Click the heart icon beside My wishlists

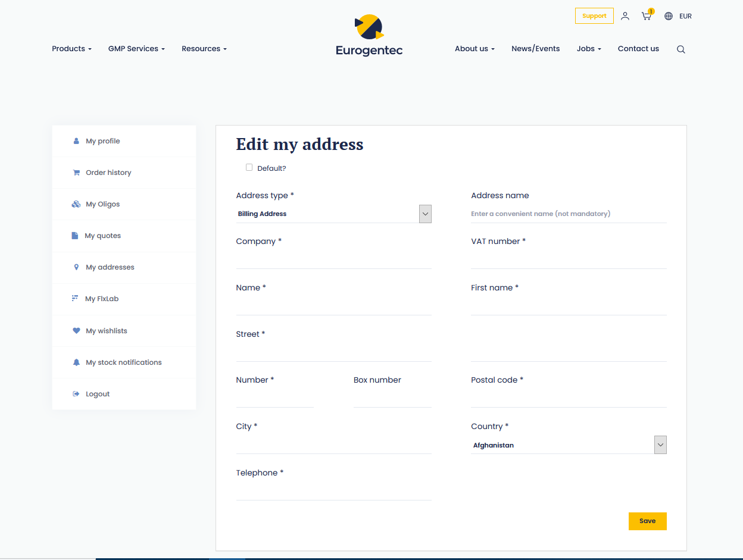76,331
